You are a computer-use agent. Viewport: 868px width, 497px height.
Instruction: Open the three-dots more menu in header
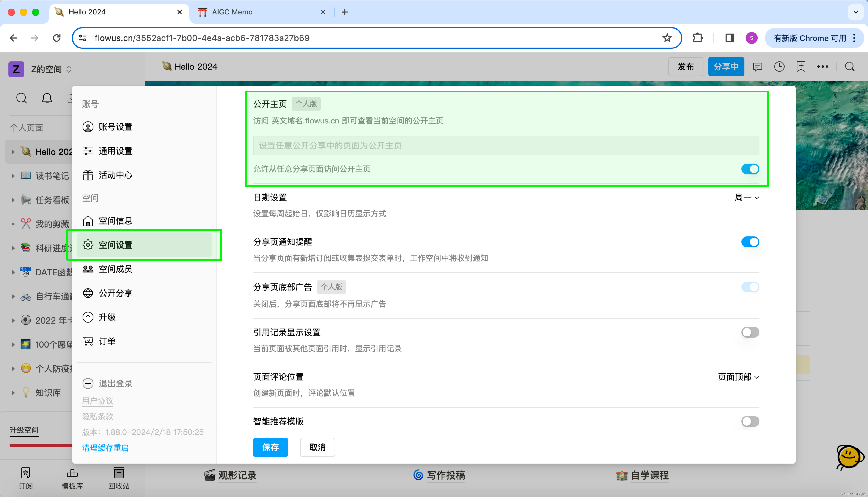823,67
